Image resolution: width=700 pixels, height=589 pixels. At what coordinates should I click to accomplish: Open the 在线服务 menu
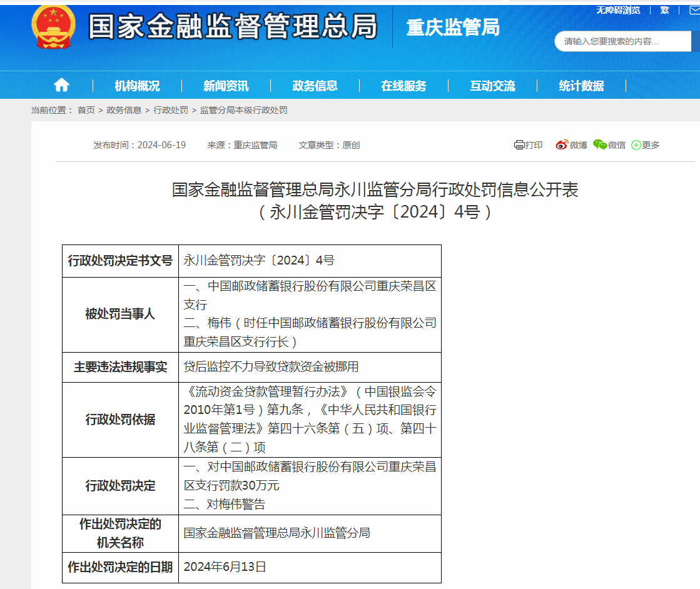(403, 85)
